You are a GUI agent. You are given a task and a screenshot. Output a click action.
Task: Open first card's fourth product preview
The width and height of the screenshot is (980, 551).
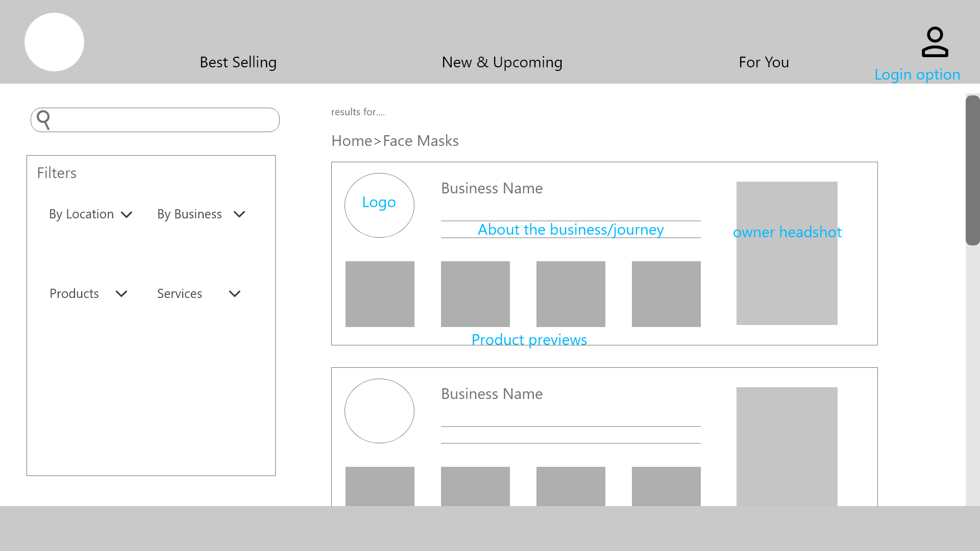click(x=666, y=294)
